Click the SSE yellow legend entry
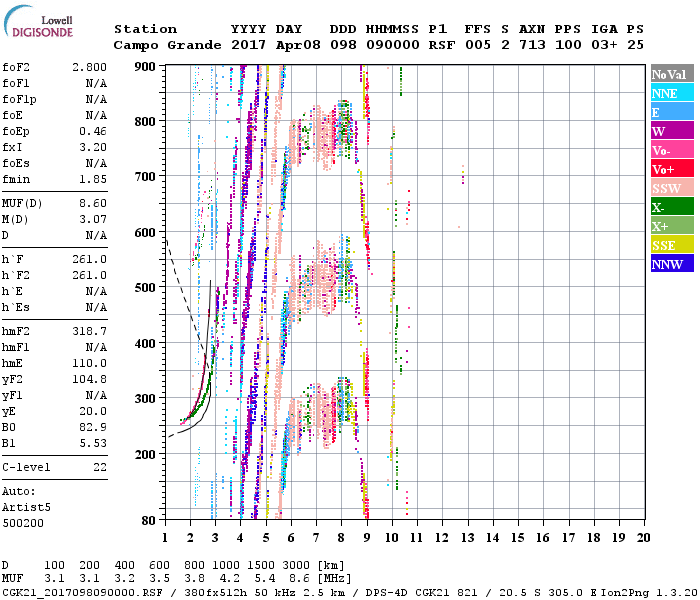 (670, 246)
